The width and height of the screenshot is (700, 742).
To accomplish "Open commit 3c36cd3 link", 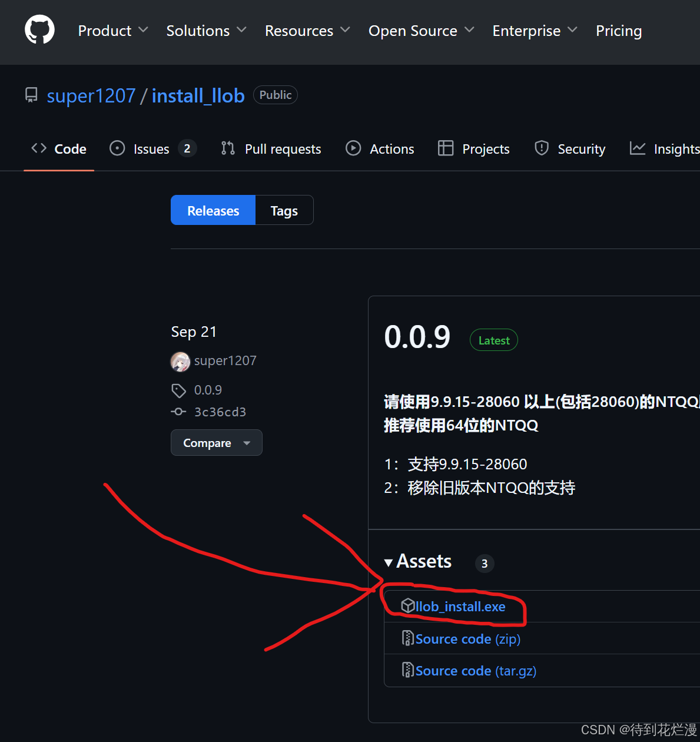I will coord(220,412).
